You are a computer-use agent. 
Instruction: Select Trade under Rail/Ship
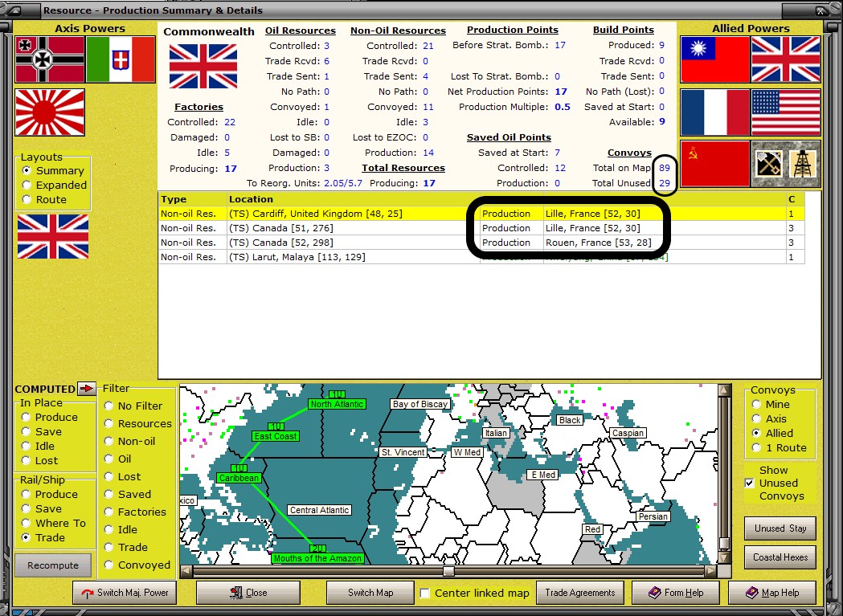(43, 537)
